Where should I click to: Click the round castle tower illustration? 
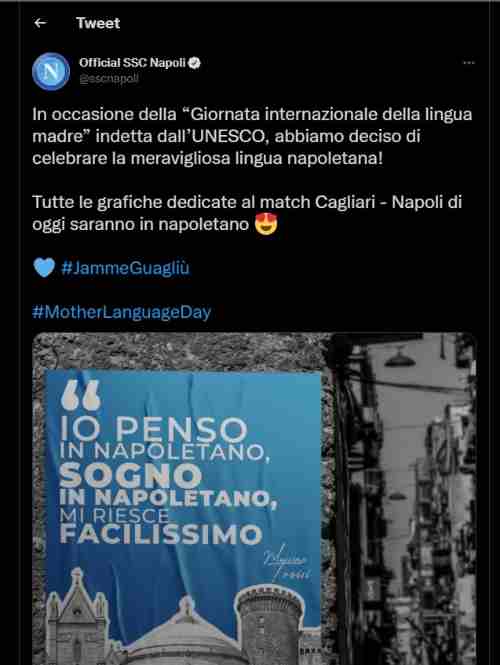tap(269, 623)
